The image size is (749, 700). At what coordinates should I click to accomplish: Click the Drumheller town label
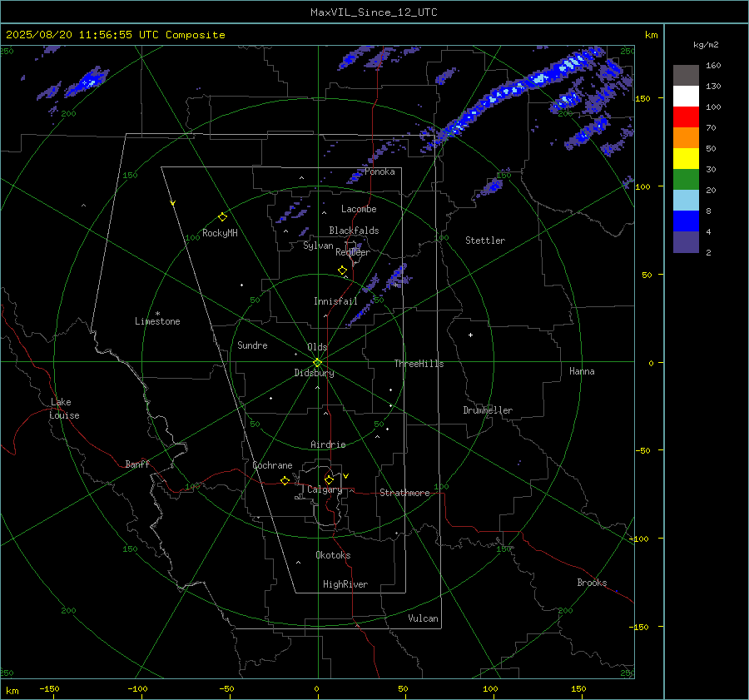click(x=488, y=410)
